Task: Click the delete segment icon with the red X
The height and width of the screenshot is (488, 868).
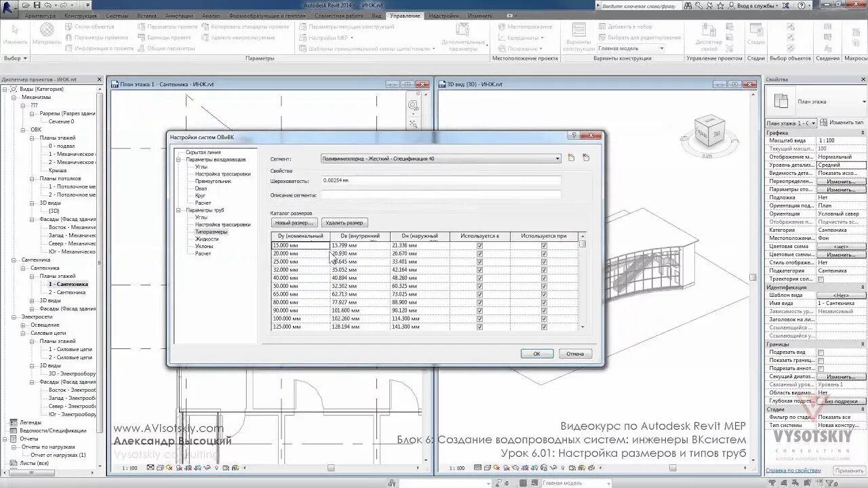Action: point(586,158)
